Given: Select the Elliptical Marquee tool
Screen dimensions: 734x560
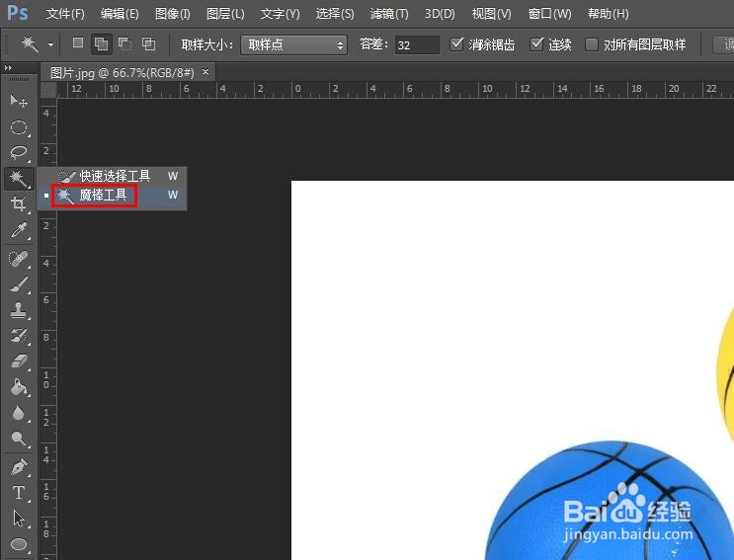Looking at the screenshot, I should (x=19, y=127).
